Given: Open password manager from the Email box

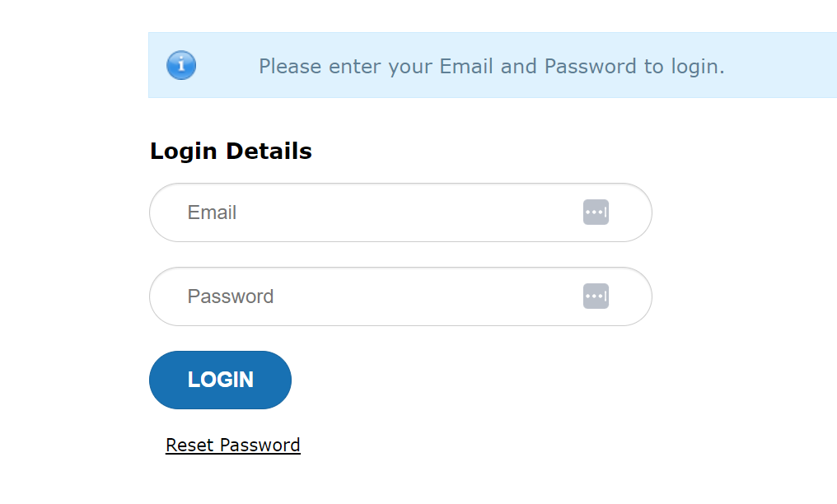Looking at the screenshot, I should point(596,212).
